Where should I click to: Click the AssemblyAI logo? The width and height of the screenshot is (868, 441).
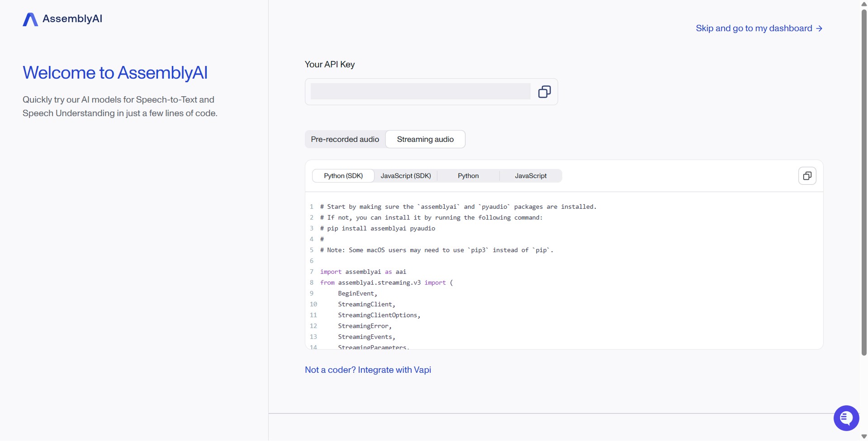62,19
